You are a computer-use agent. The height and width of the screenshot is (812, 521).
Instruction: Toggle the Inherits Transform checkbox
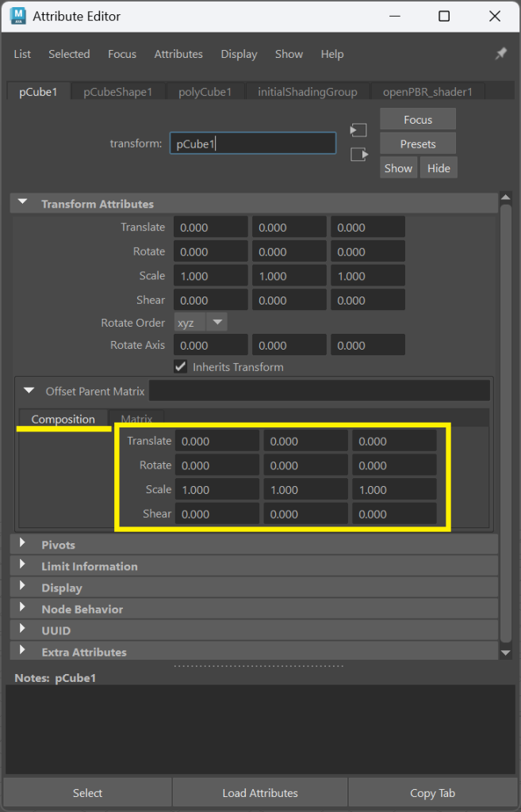pyautogui.click(x=180, y=367)
